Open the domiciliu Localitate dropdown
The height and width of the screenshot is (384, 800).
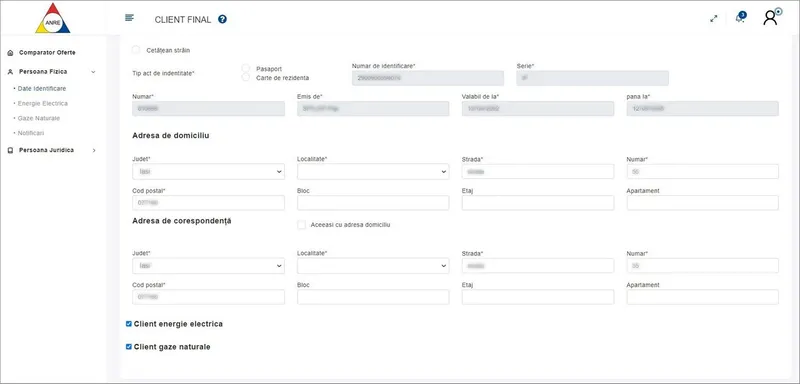373,172
